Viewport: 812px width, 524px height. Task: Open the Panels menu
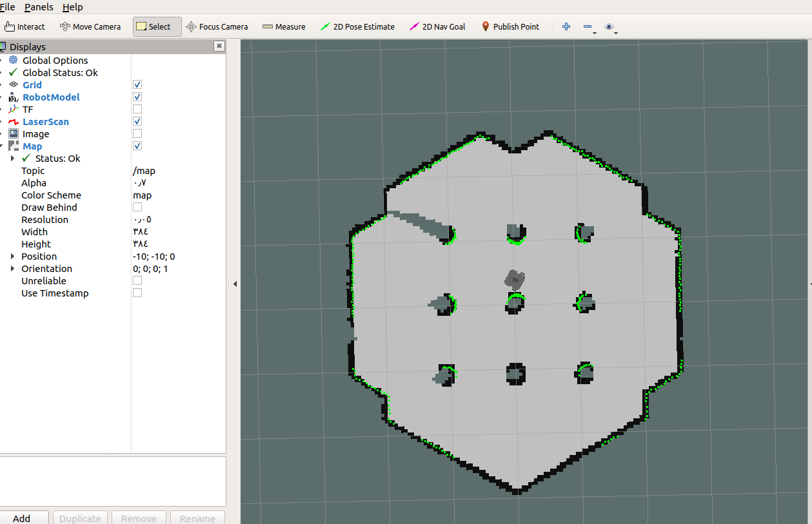click(x=39, y=7)
